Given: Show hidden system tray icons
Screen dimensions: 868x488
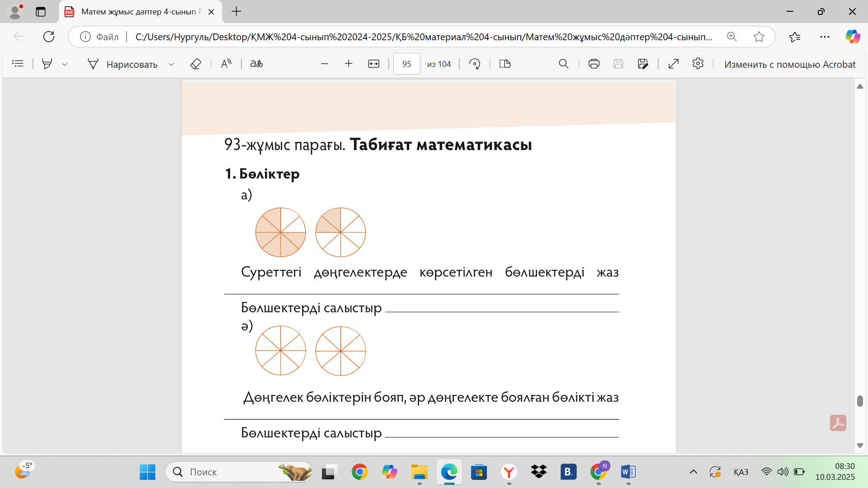Looking at the screenshot, I should click(693, 472).
